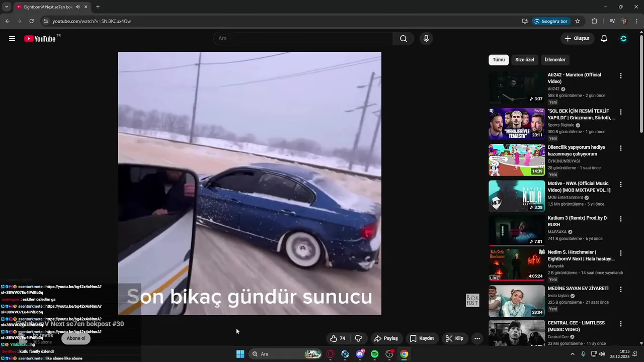Select the Size özel filter chip
644x362 pixels.
525,60
